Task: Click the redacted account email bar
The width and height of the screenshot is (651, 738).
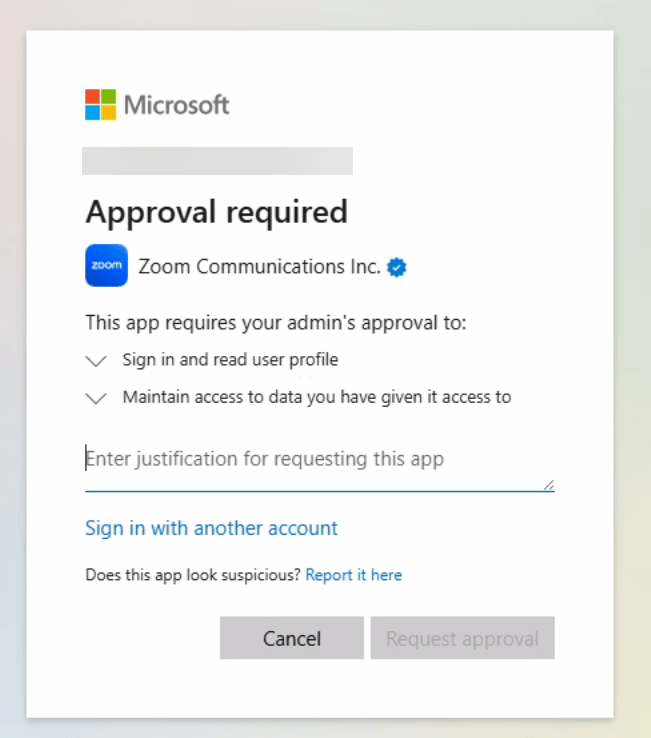Action: (217, 161)
